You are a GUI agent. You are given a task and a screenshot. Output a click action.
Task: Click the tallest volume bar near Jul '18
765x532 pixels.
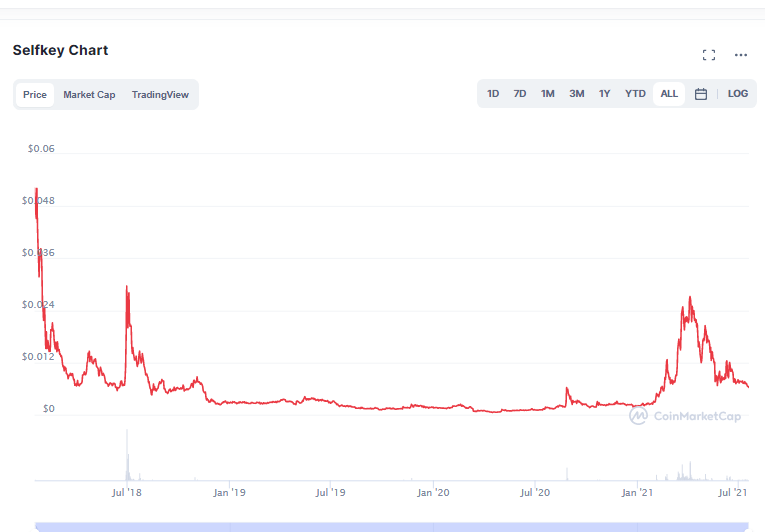pyautogui.click(x=127, y=455)
